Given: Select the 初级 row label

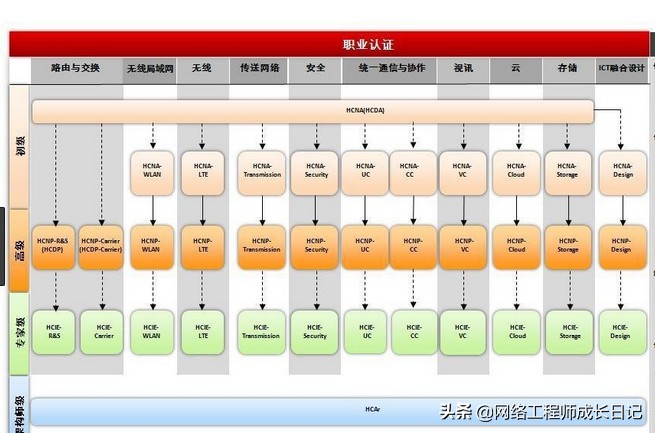Looking at the screenshot, I should [x=19, y=146].
